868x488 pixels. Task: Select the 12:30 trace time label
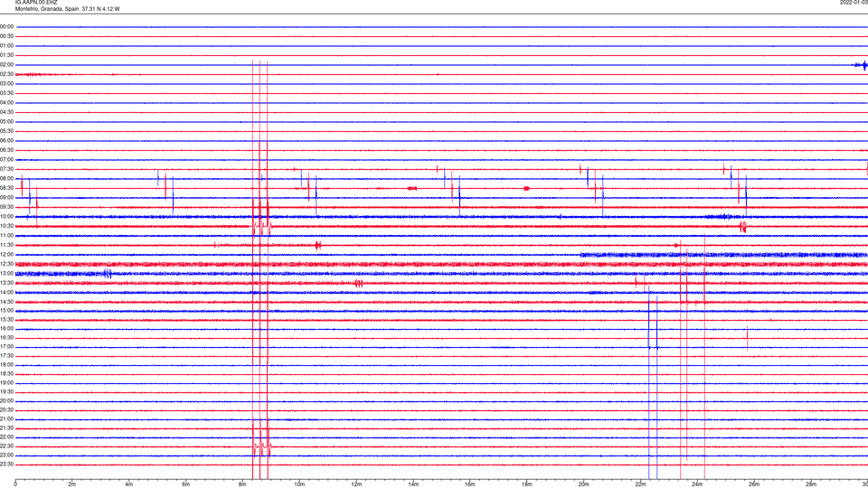click(x=6, y=264)
